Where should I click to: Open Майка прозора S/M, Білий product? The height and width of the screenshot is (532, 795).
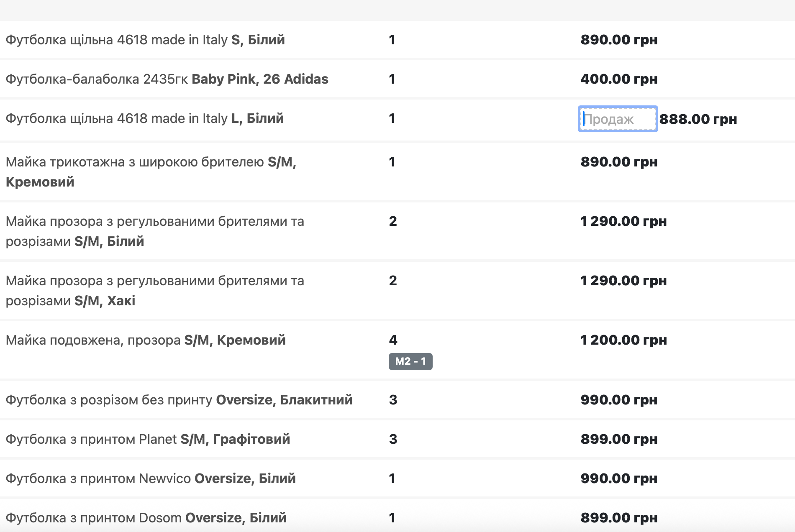click(x=155, y=231)
